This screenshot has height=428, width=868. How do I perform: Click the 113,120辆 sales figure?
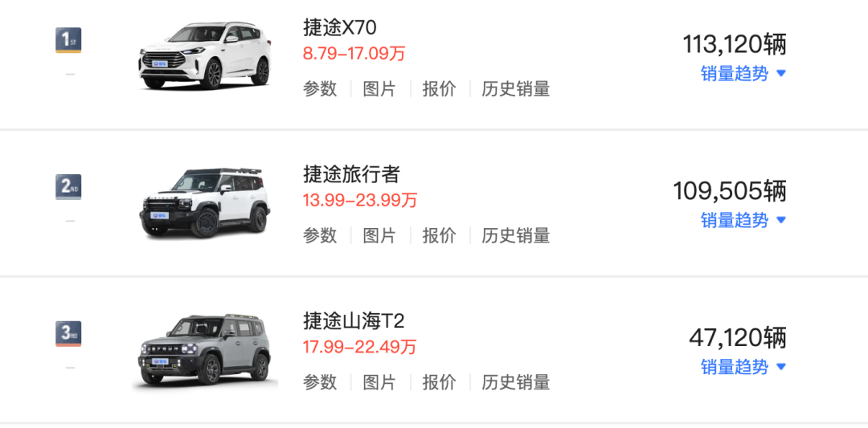(734, 45)
